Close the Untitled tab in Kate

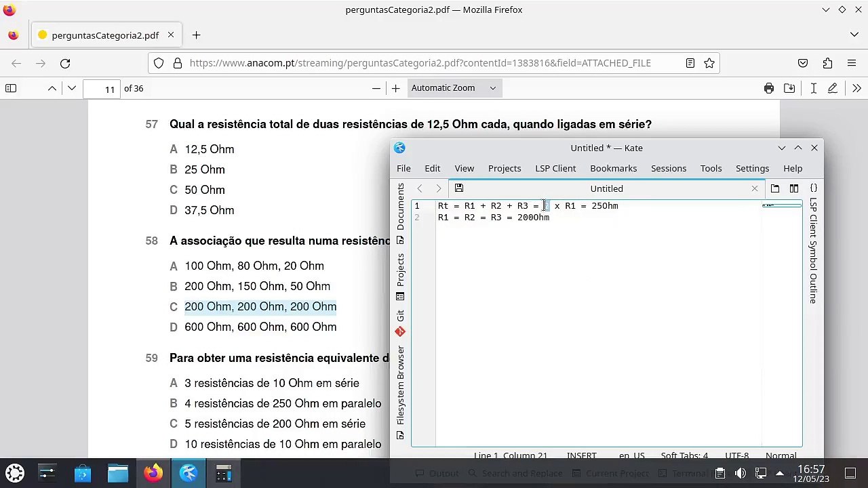tap(754, 188)
